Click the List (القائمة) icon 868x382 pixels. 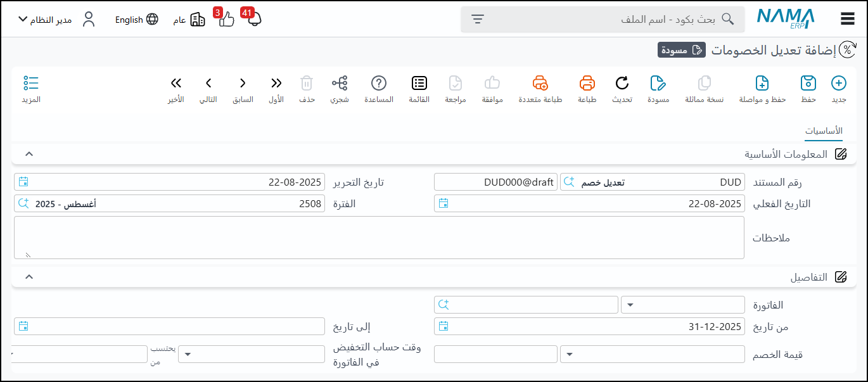(419, 84)
